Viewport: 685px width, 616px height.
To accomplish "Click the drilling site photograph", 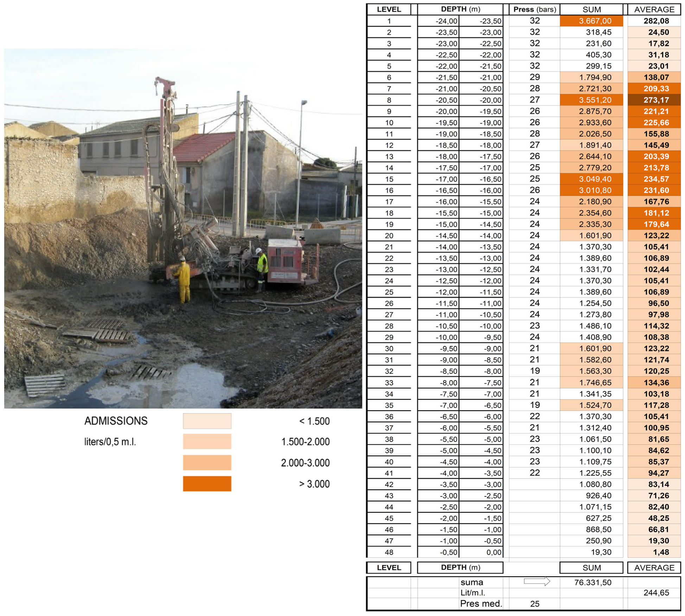I will click(x=183, y=229).
